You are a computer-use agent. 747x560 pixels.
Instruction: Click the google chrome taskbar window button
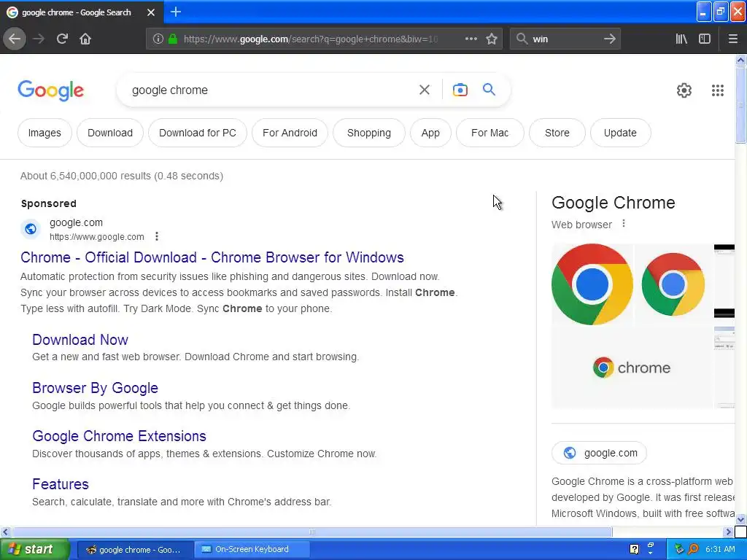click(135, 550)
